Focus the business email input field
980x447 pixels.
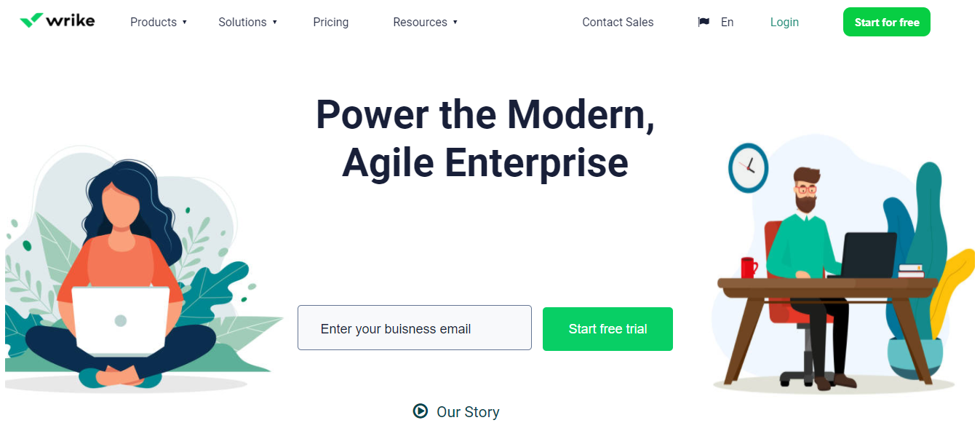point(415,328)
